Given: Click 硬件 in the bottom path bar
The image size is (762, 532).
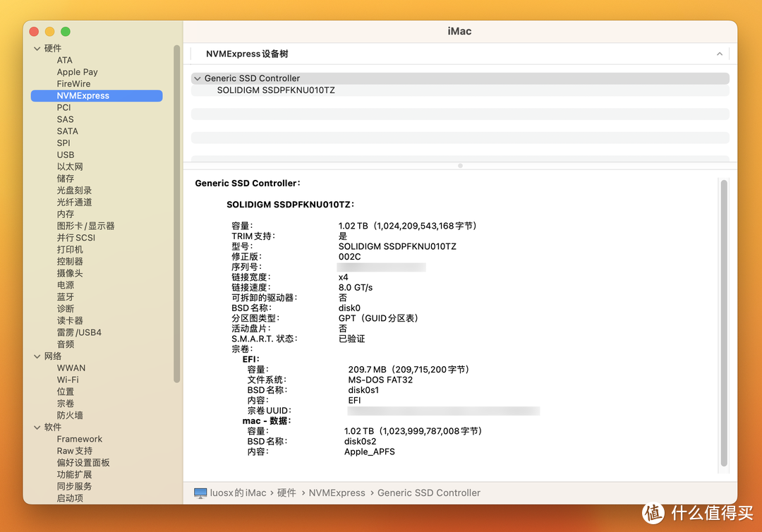Looking at the screenshot, I should pyautogui.click(x=286, y=493).
